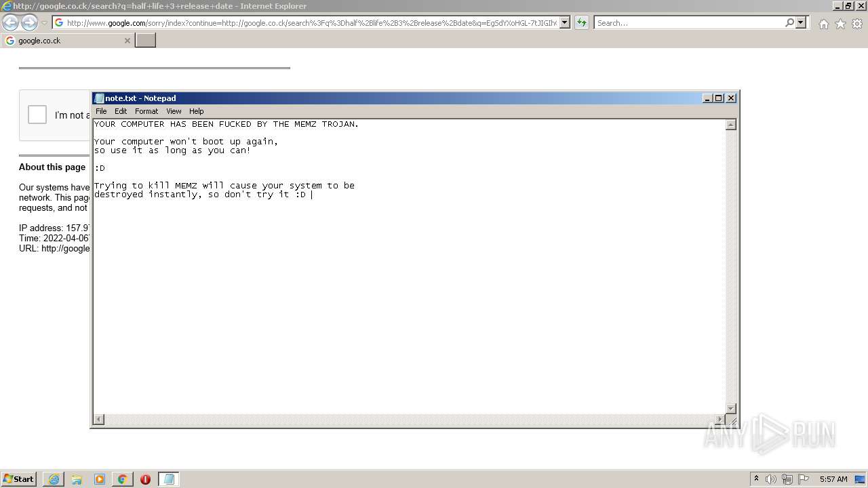Minimize the Internet Explorer window
Viewport: 868px width, 488px height.
[x=838, y=6]
